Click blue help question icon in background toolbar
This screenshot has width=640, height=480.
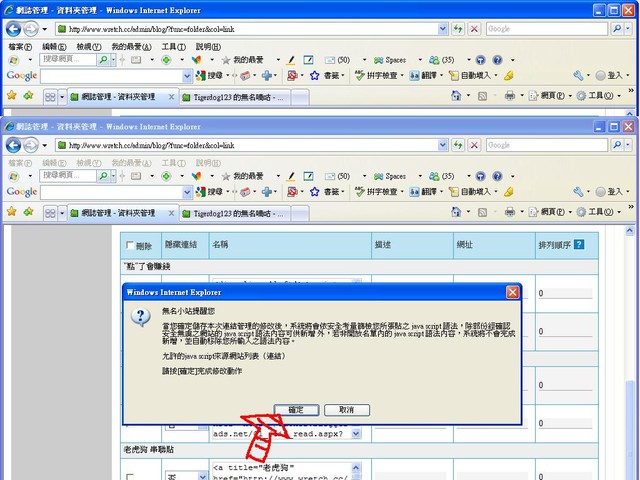coord(497,60)
